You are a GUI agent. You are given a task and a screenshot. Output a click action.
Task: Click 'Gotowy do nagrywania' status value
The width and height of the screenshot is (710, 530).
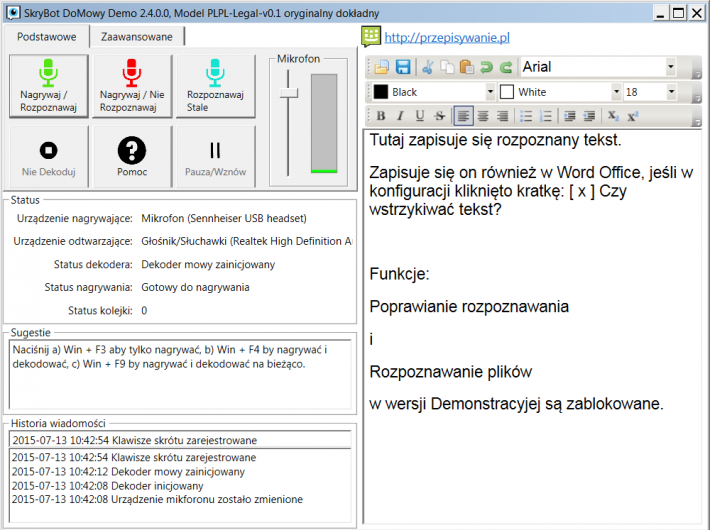click(x=195, y=287)
